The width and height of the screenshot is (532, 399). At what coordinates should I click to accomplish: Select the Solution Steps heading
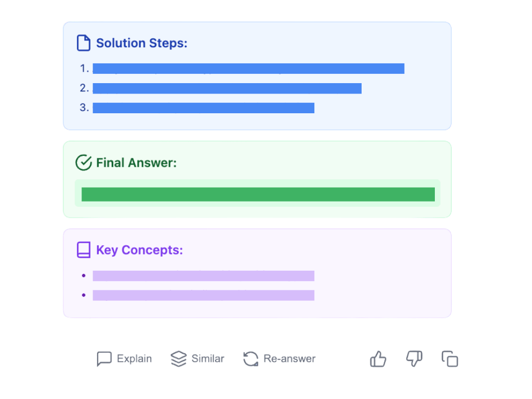(x=141, y=43)
